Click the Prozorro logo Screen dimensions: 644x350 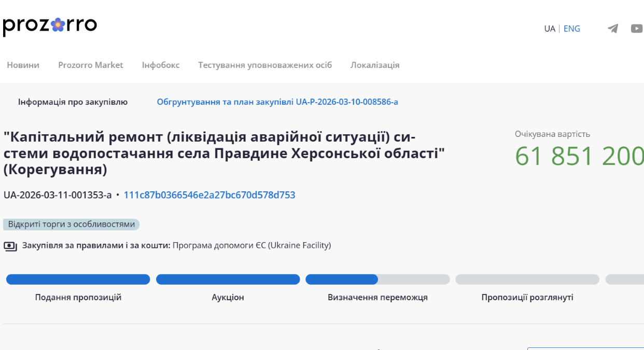click(50, 25)
